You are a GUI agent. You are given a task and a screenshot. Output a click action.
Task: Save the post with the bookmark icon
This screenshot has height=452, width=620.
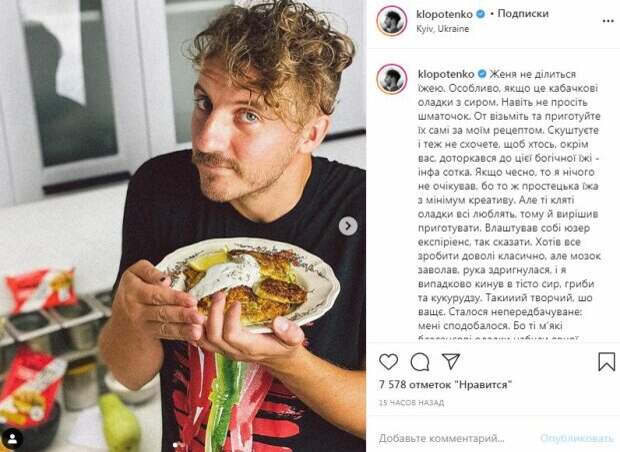pyautogui.click(x=606, y=361)
